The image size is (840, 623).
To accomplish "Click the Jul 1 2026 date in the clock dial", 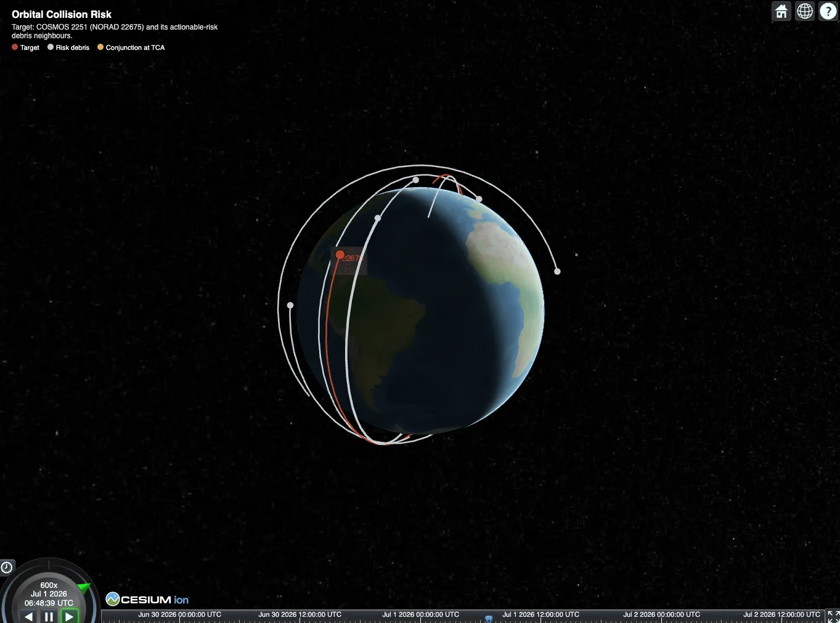I will click(49, 594).
